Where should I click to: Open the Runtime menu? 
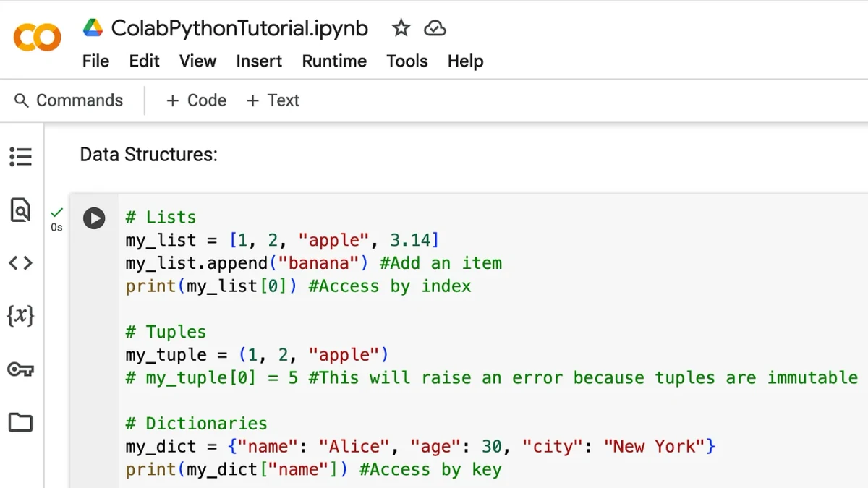tap(334, 61)
